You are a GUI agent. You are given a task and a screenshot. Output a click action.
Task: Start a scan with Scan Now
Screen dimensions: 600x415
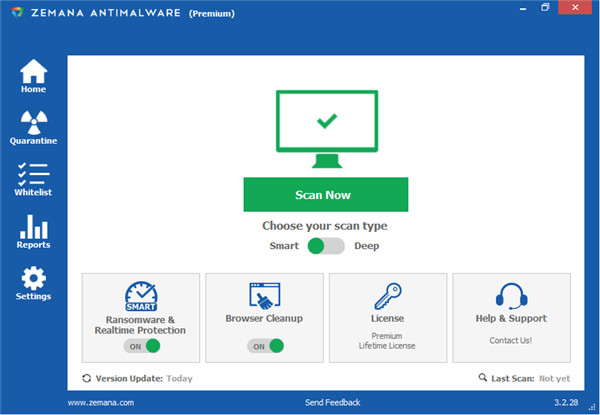click(x=326, y=194)
